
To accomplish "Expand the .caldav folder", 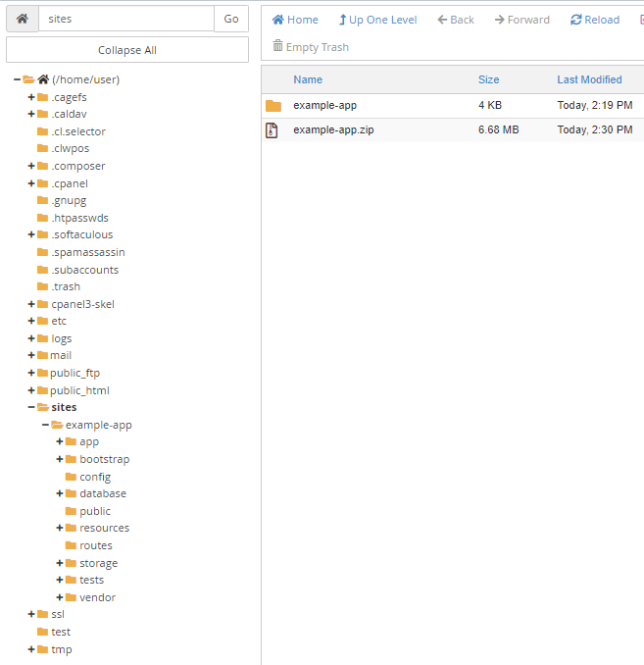I will (31, 114).
